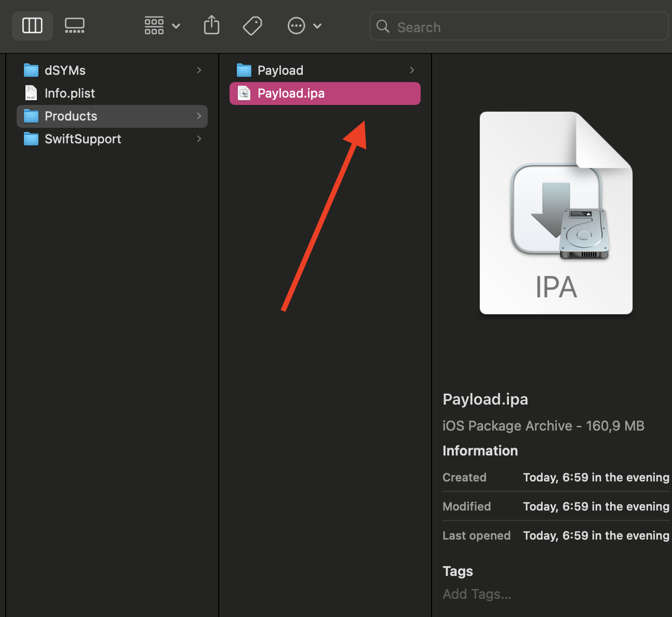Select the SwiftSupport folder icon
672x617 pixels.
pyautogui.click(x=31, y=139)
